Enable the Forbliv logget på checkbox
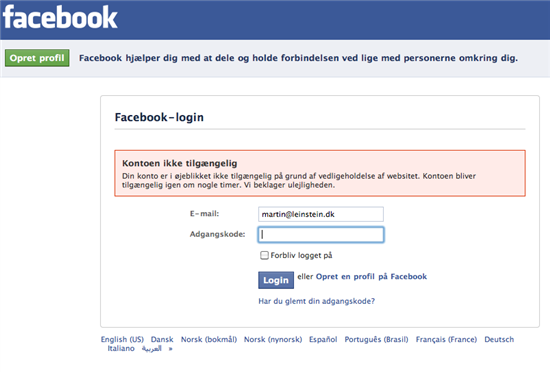This screenshot has width=550, height=372. click(x=264, y=255)
